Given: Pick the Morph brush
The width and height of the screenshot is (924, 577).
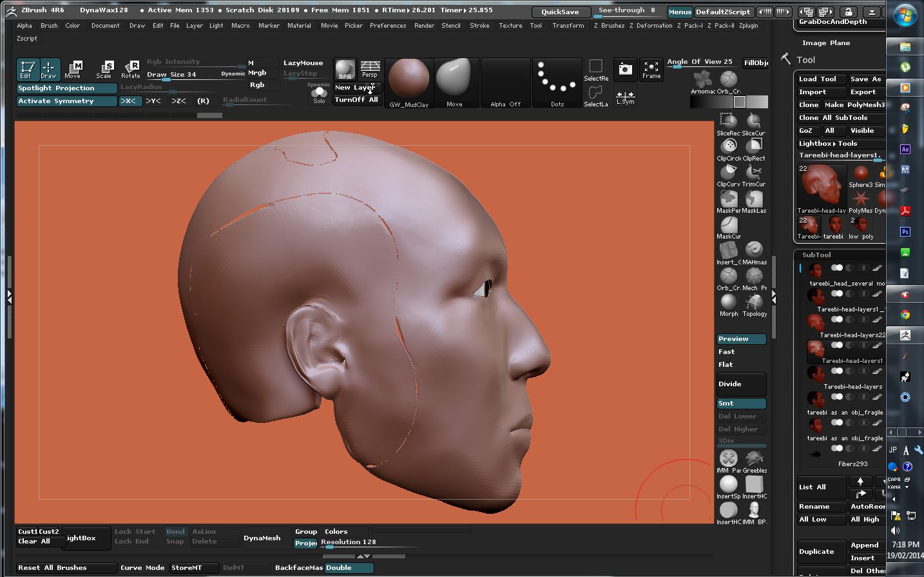Looking at the screenshot, I should tap(729, 304).
